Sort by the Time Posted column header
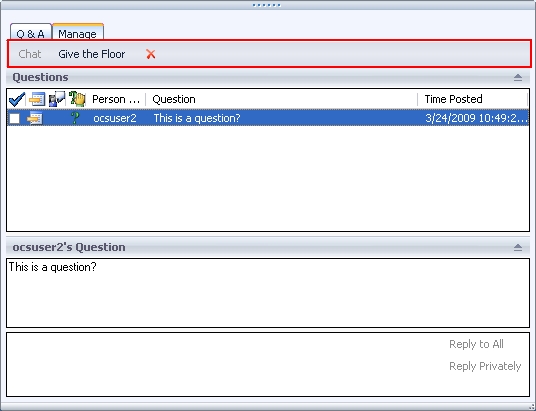The width and height of the screenshot is (536, 411). 472,99
